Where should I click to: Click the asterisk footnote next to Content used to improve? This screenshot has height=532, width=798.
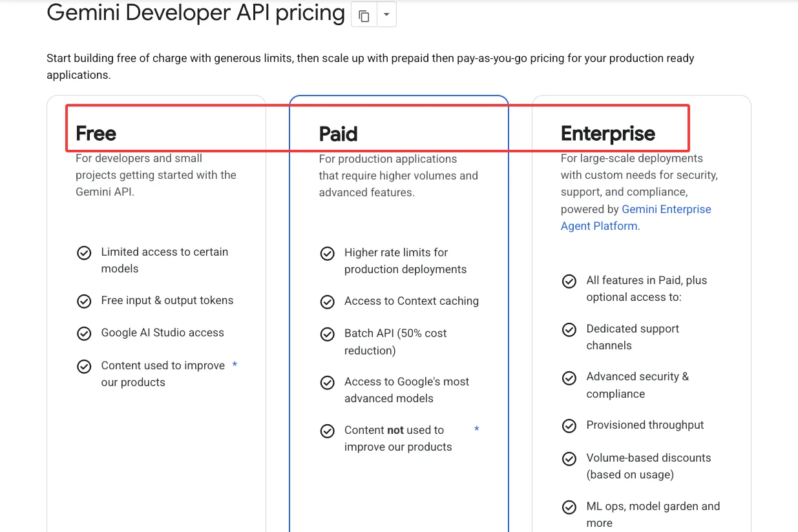point(235,365)
